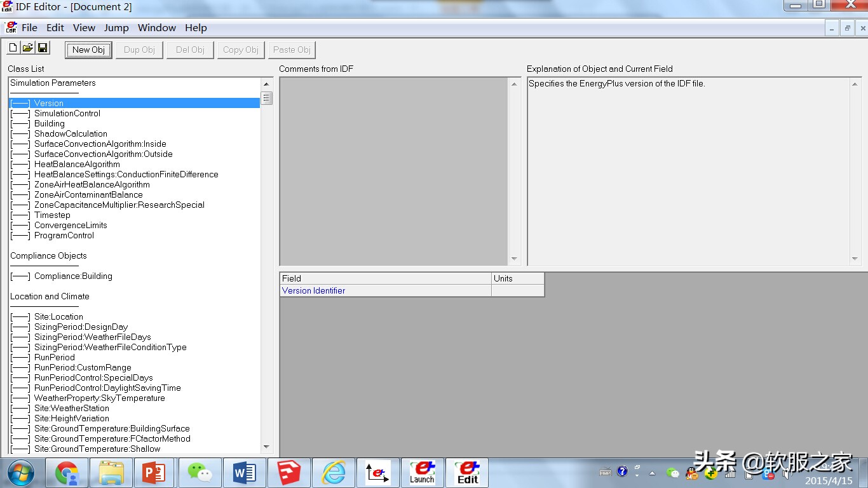Viewport: 868px width, 488px height.
Task: Launch Google Chrome from the taskbar
Action: click(66, 473)
